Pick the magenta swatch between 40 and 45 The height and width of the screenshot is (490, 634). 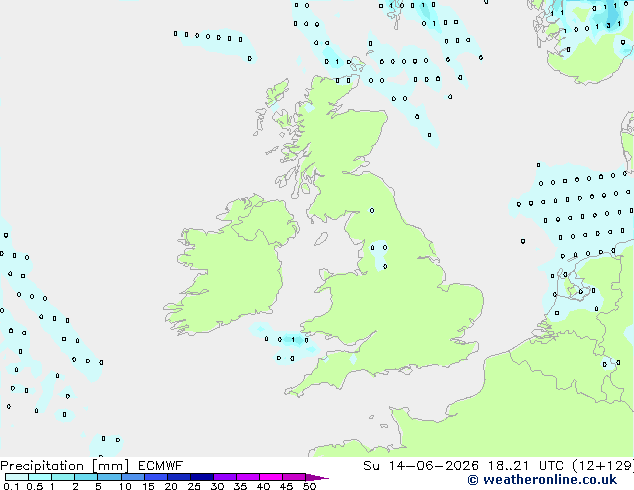[271, 477]
